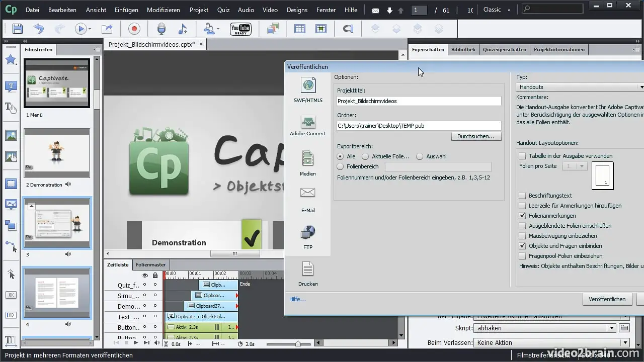Open the Filmstreifen panel options menu
This screenshot has height=362, width=644.
[x=96, y=49]
